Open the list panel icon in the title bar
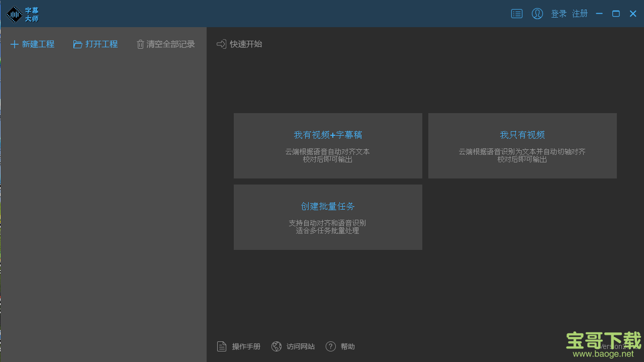This screenshot has height=362, width=644. (x=517, y=14)
